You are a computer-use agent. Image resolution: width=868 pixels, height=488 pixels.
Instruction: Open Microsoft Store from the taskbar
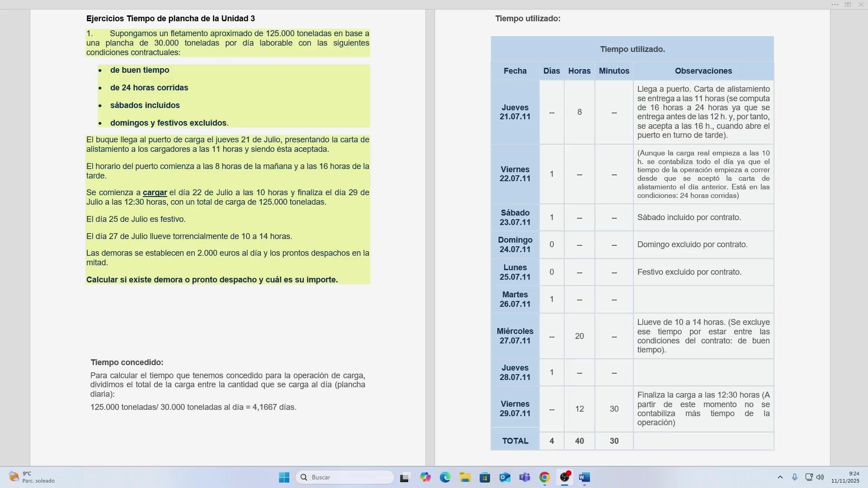coord(485,478)
